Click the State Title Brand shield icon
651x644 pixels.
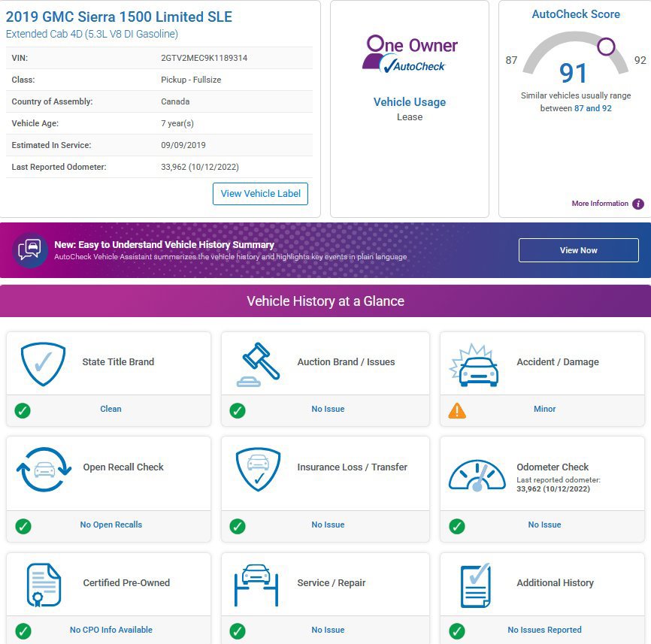[x=43, y=364]
